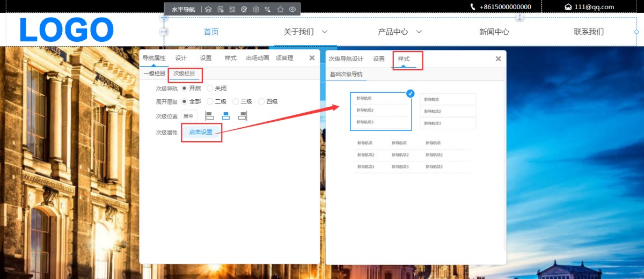Select 关闭 radio for 次级导航

[x=210, y=88]
